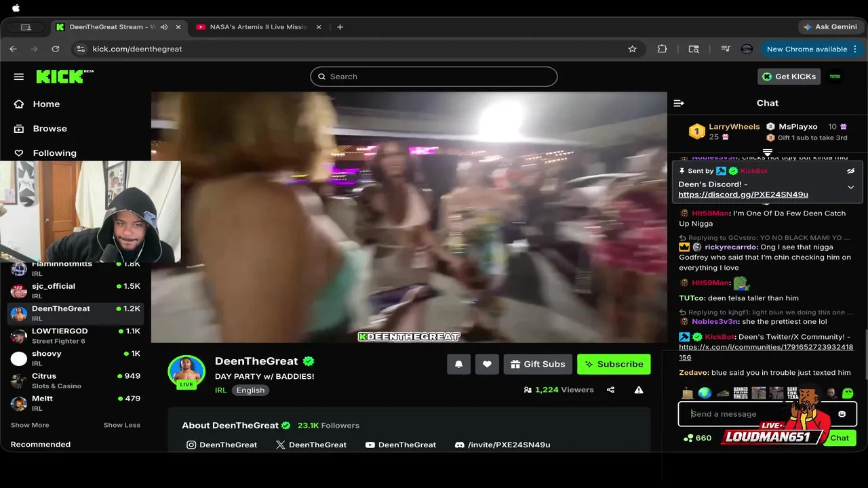Click the green Subscribe button
Image resolution: width=868 pixels, height=488 pixels.
(x=614, y=364)
